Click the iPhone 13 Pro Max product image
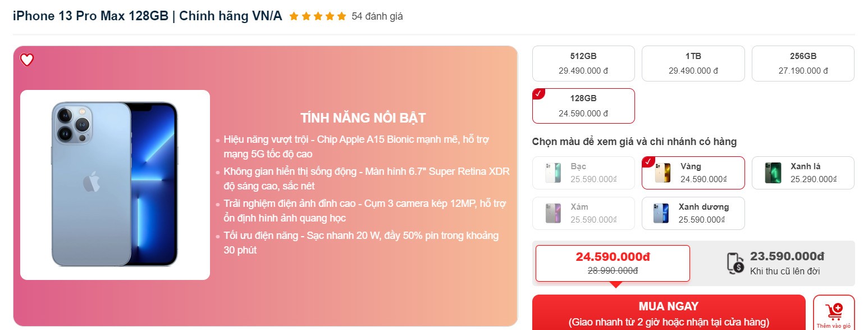This screenshot has width=868, height=330. pyautogui.click(x=115, y=185)
